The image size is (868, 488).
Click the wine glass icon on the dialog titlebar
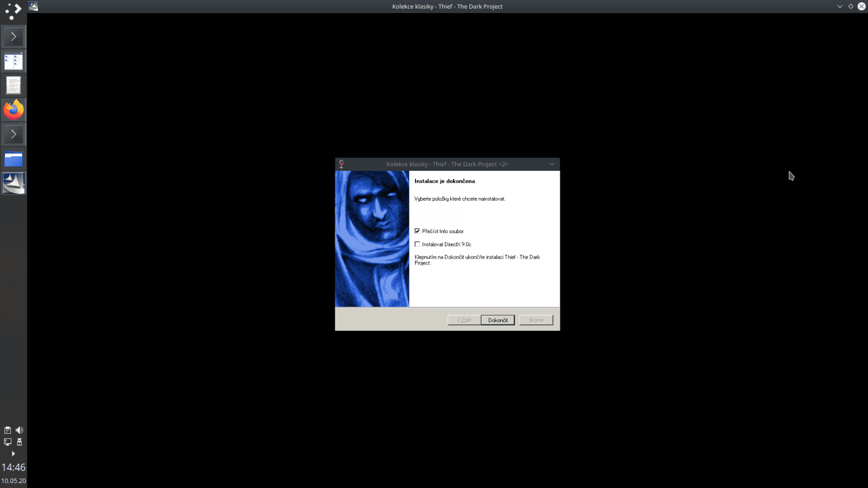click(x=341, y=164)
